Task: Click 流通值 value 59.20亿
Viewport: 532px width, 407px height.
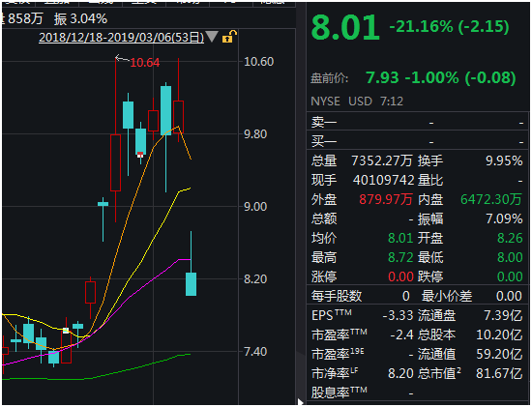Action: click(x=499, y=355)
